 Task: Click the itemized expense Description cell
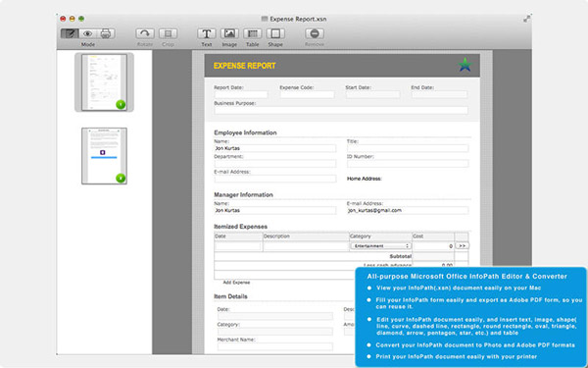point(306,246)
